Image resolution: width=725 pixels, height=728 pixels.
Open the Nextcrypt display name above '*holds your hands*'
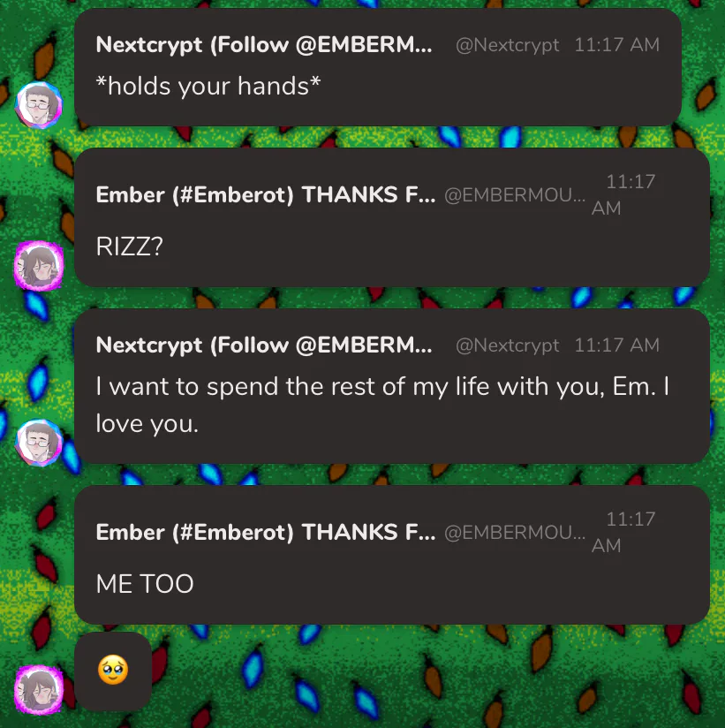[x=264, y=45]
